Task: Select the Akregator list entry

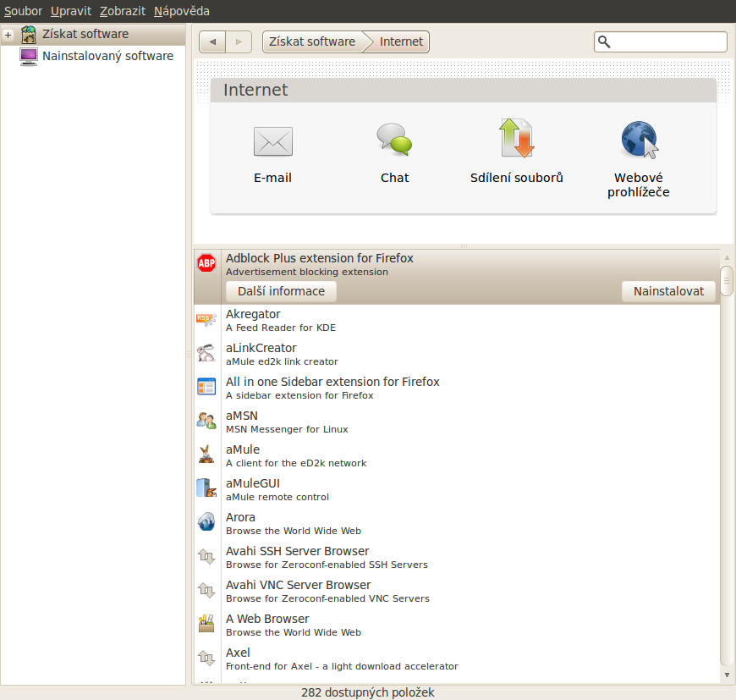Action: pyautogui.click(x=457, y=320)
